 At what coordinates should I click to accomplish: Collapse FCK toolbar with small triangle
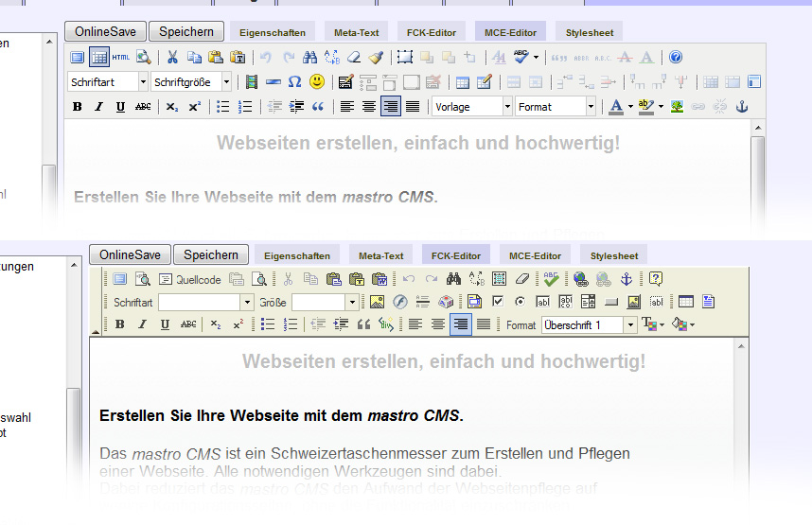96,331
